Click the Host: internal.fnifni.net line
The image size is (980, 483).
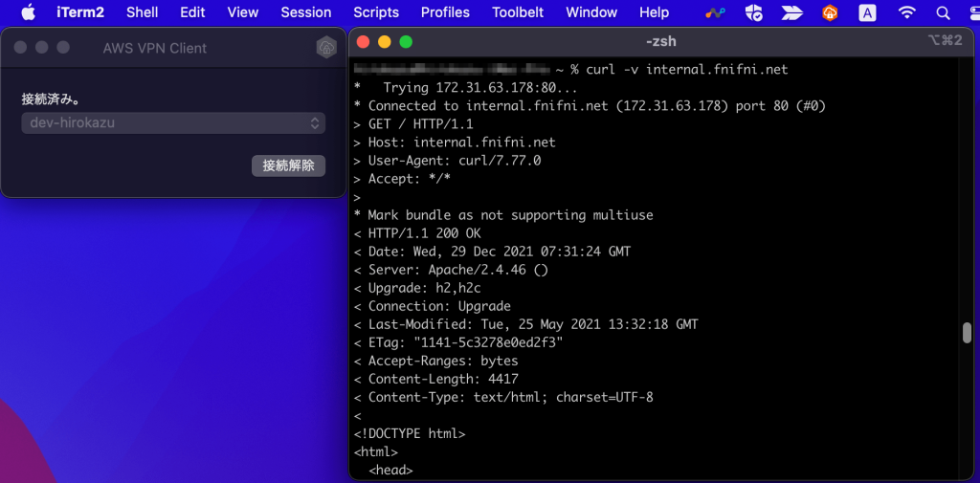(x=455, y=143)
